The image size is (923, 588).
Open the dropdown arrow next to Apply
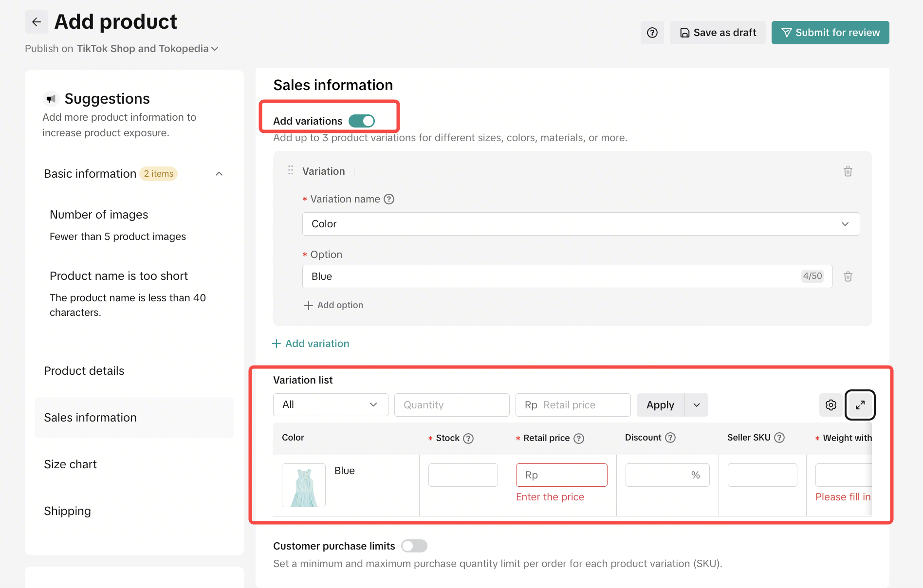coord(697,405)
